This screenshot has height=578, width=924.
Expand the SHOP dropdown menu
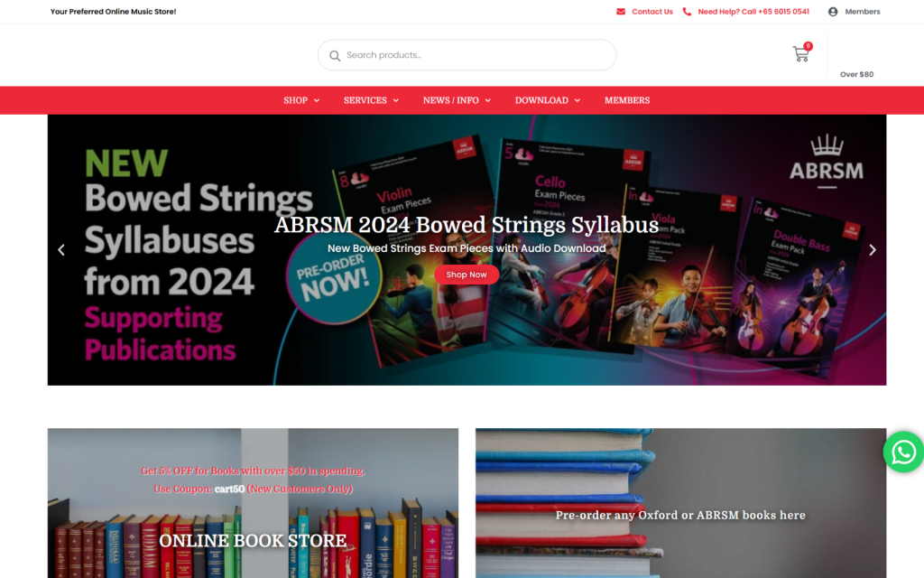coord(301,100)
